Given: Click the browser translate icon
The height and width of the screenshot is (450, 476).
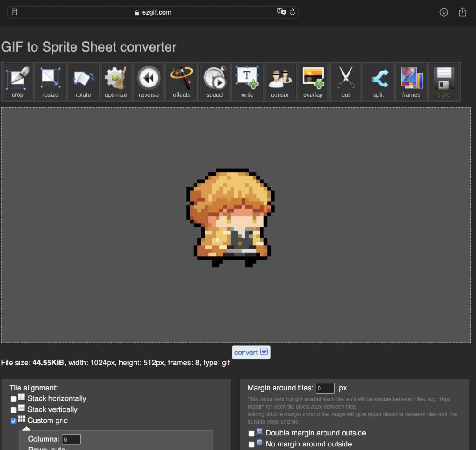Looking at the screenshot, I should pyautogui.click(x=281, y=12).
